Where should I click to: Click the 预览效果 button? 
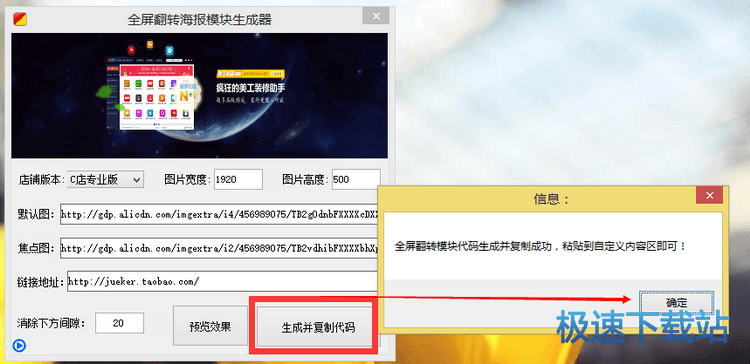(210, 326)
